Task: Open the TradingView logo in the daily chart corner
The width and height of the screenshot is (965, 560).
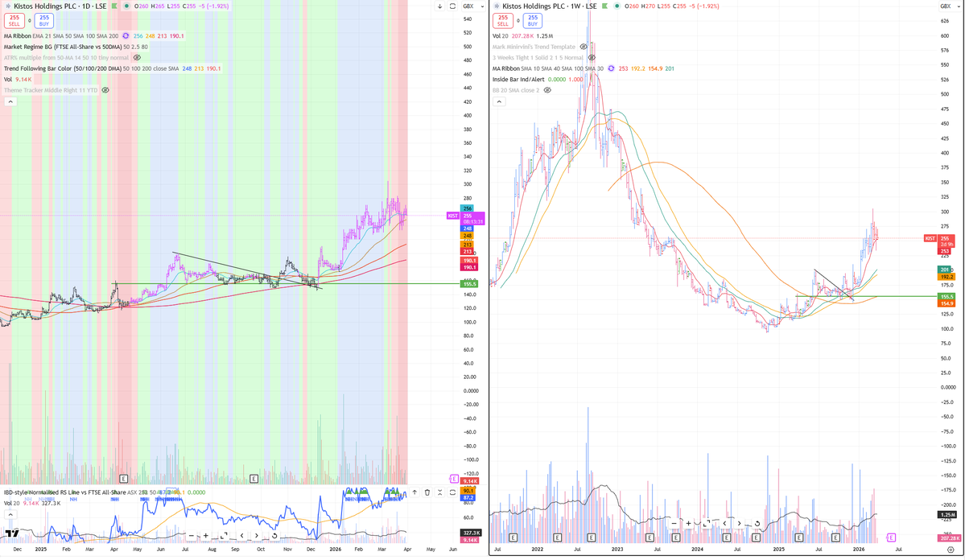Action: coord(12,533)
